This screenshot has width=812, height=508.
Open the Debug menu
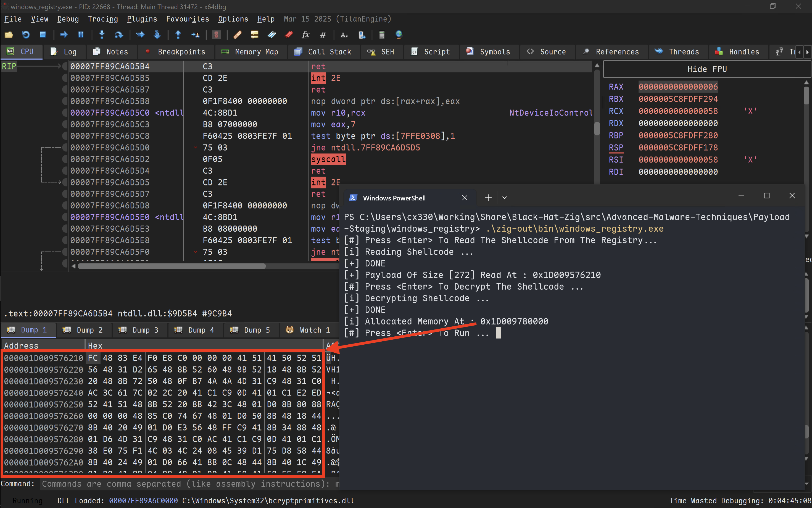pyautogui.click(x=68, y=19)
